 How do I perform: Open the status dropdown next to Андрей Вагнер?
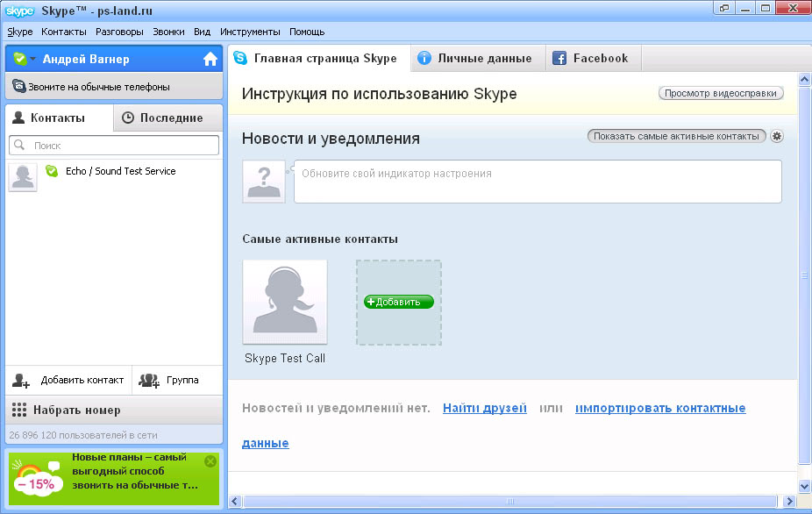[33, 59]
